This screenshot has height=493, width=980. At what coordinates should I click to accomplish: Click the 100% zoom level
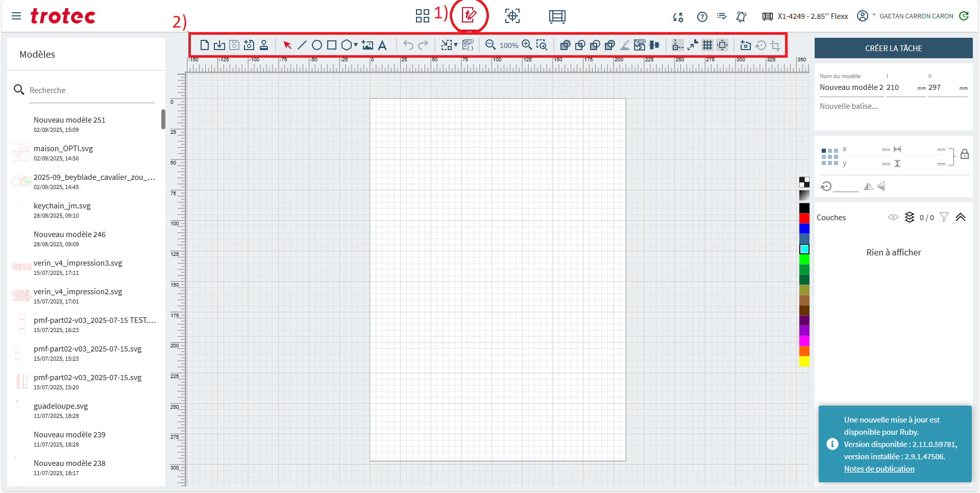click(509, 45)
